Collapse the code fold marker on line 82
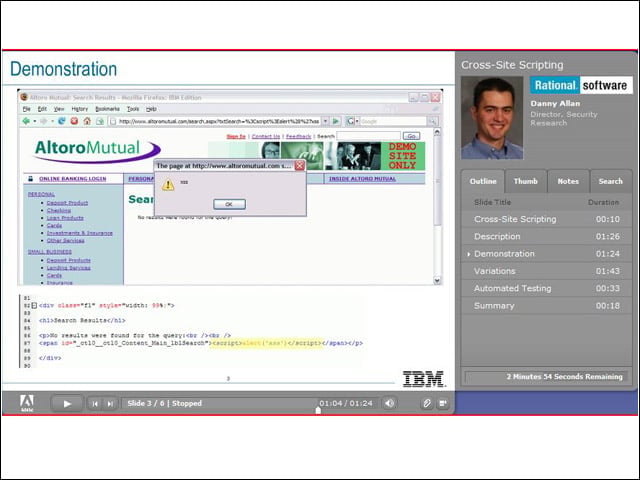Screen dimensions: 640x480 (34, 305)
